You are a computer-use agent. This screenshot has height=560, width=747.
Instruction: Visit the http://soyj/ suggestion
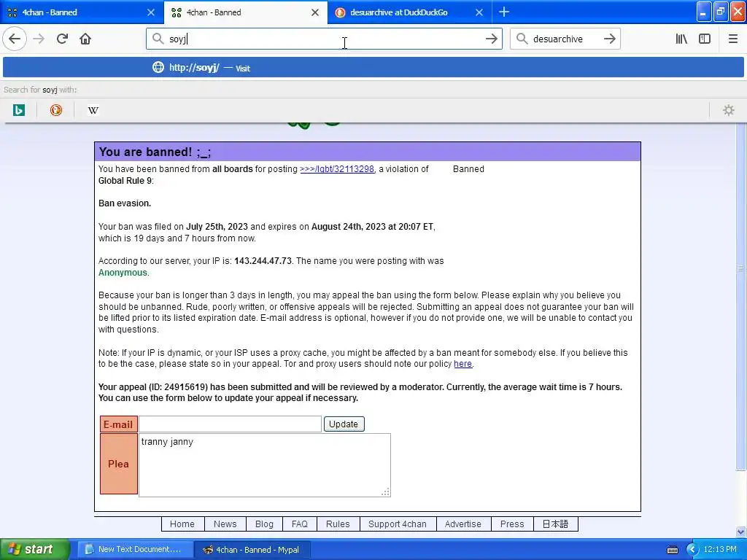tap(373, 67)
